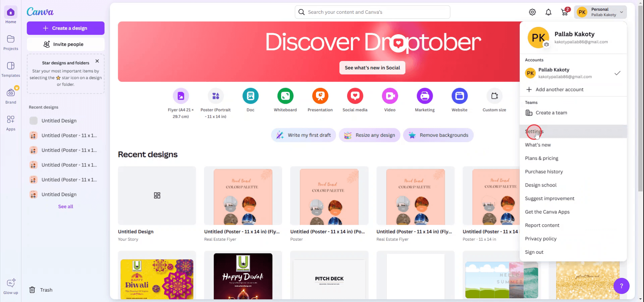
Task: Change profile photo via camera icon
Action: click(546, 45)
